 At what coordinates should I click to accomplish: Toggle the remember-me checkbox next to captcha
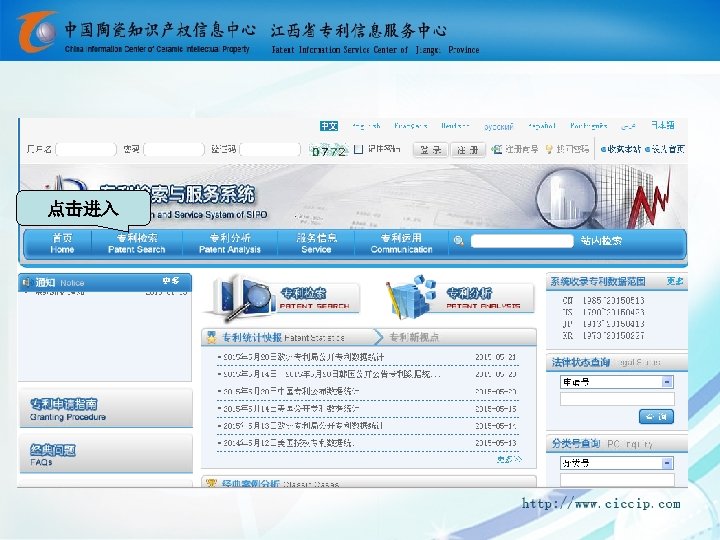pyautogui.click(x=359, y=149)
